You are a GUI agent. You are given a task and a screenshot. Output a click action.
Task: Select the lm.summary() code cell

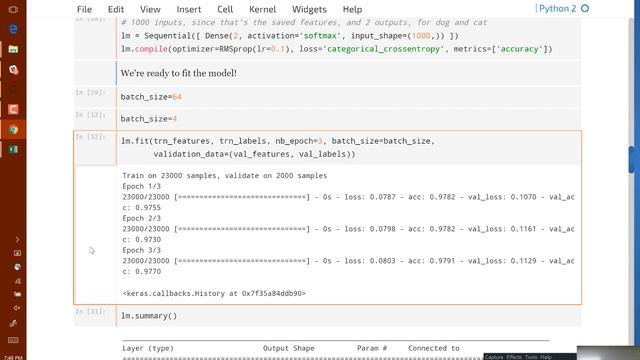point(348,316)
